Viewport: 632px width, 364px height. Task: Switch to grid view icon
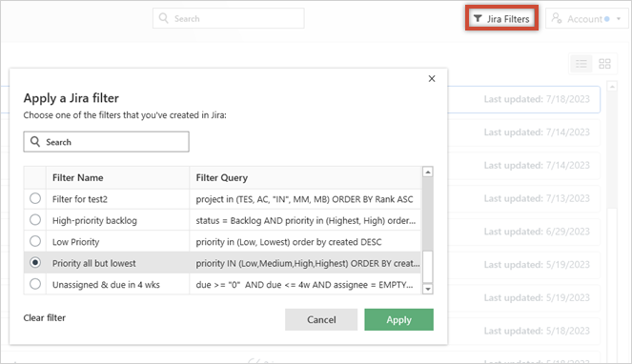click(x=604, y=64)
